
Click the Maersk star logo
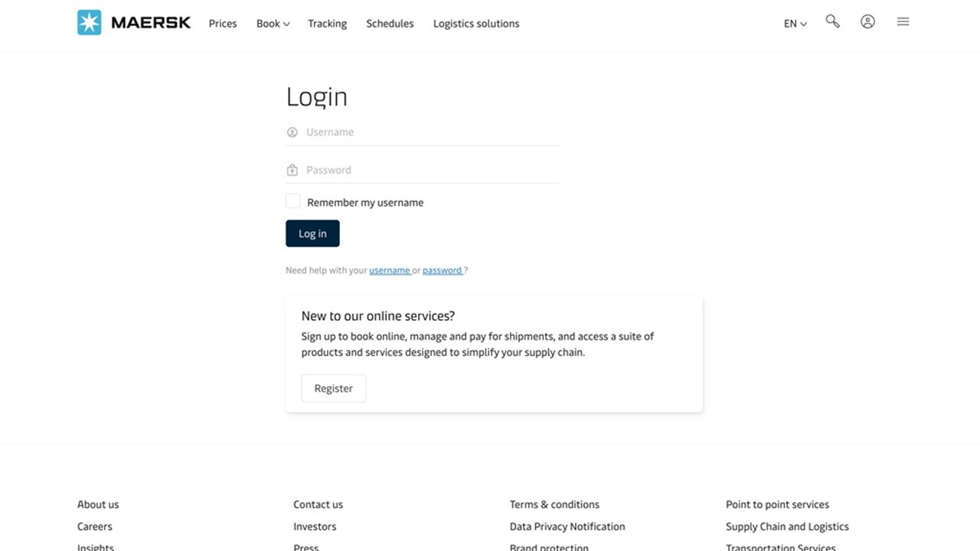click(x=90, y=21)
